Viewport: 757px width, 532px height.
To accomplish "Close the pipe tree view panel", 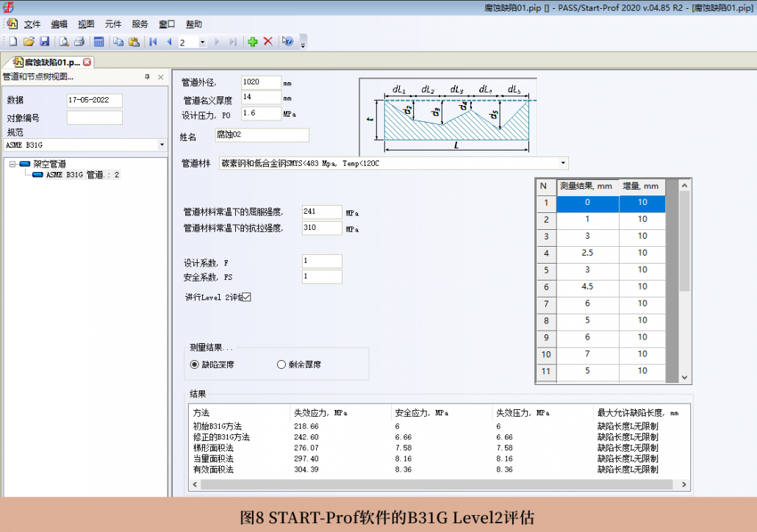I will [x=161, y=76].
